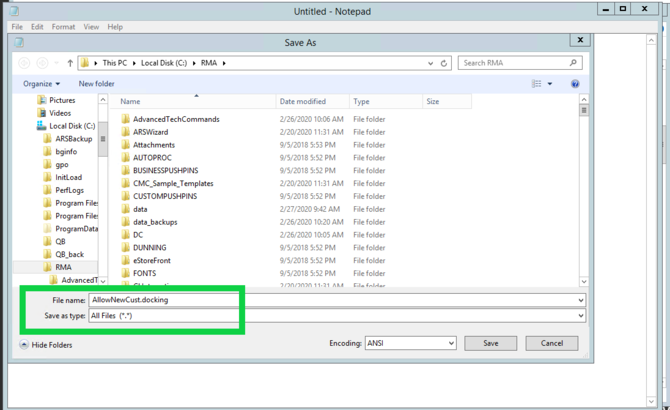
Task: Expand the Save as type dropdown
Action: pyautogui.click(x=581, y=316)
